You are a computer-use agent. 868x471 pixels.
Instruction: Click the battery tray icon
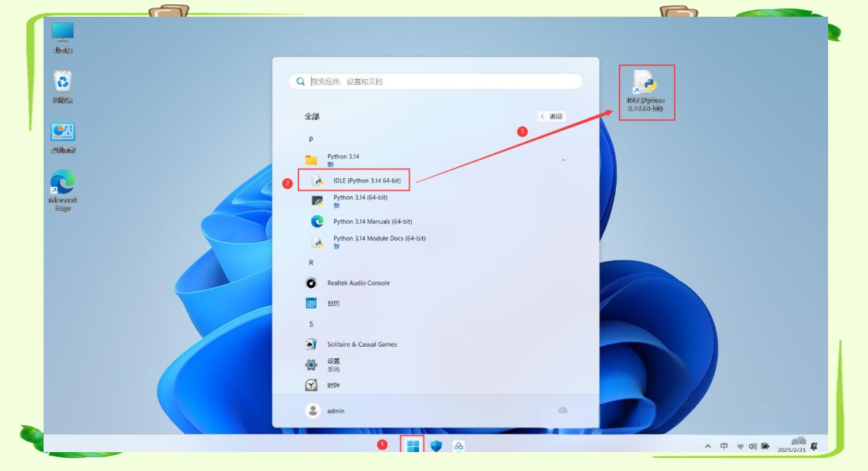pos(766,446)
